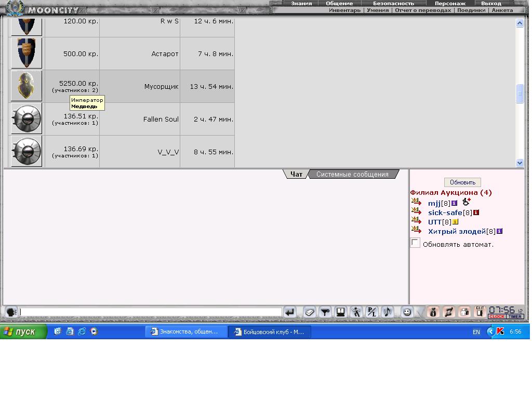
Task: Click the Обновить button
Action: point(462,182)
